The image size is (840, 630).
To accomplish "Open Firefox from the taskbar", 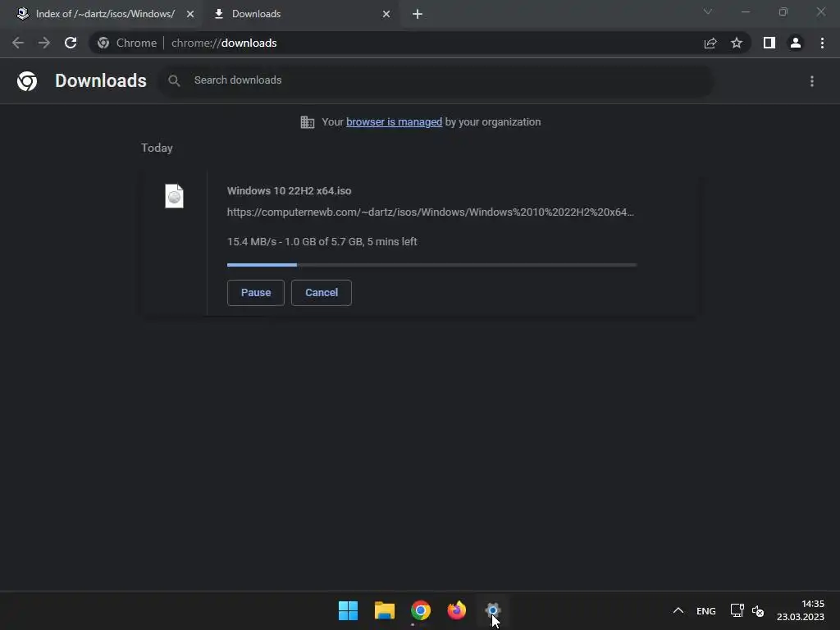I will (x=456, y=610).
